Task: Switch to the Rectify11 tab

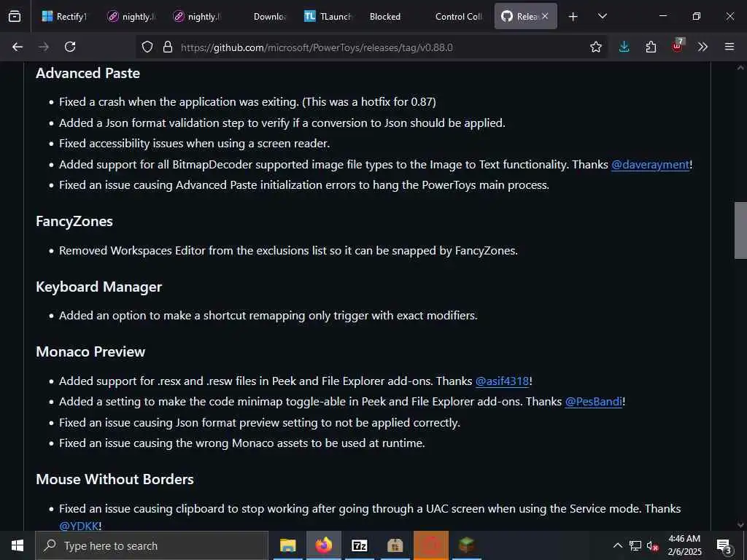Action: point(64,16)
